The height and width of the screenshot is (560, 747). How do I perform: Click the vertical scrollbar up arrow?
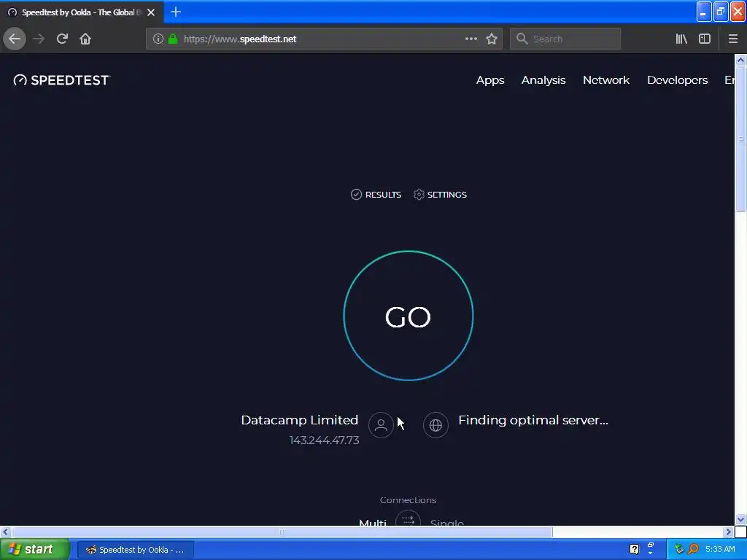(740, 60)
